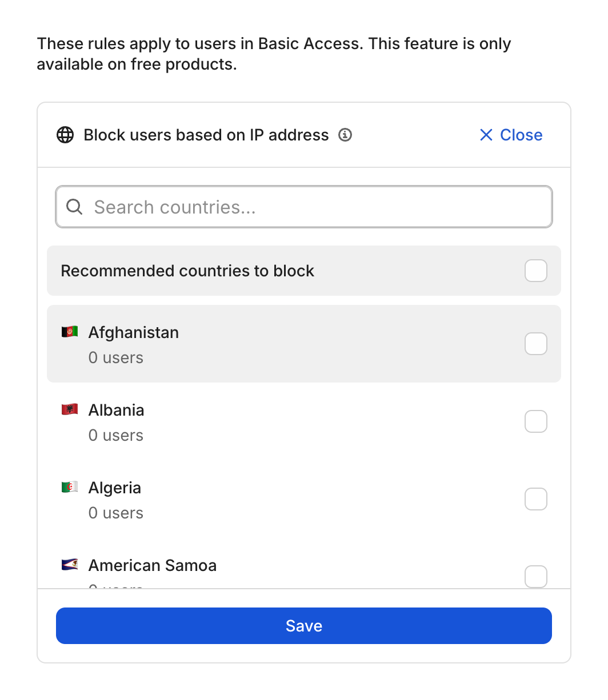
Task: Enable the Albania checkbox
Action: point(535,421)
